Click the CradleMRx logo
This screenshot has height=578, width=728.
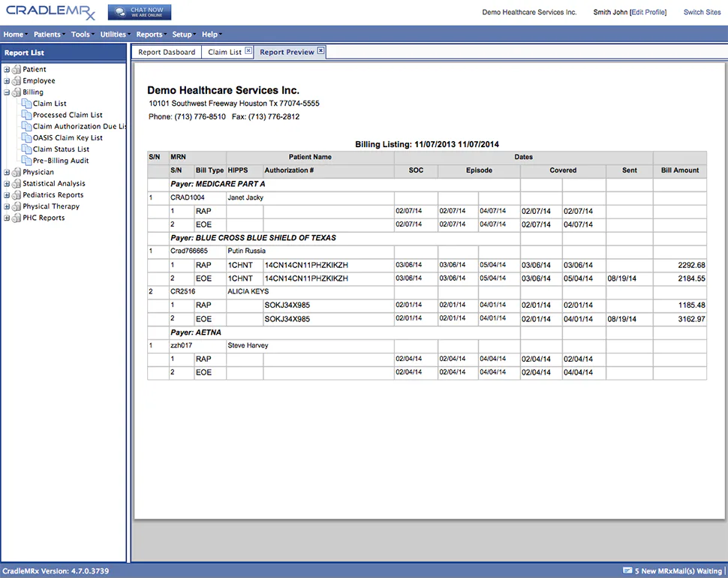click(x=50, y=12)
